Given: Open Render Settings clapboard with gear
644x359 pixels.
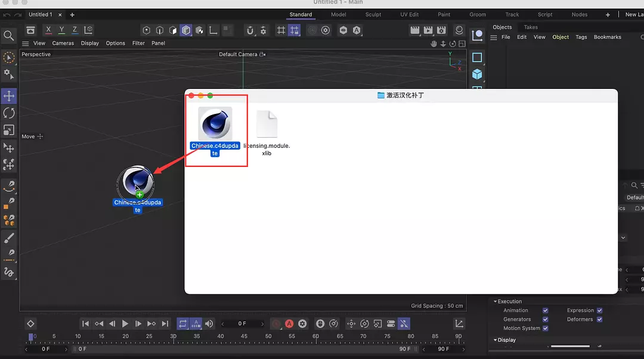Looking at the screenshot, I should point(441,30).
